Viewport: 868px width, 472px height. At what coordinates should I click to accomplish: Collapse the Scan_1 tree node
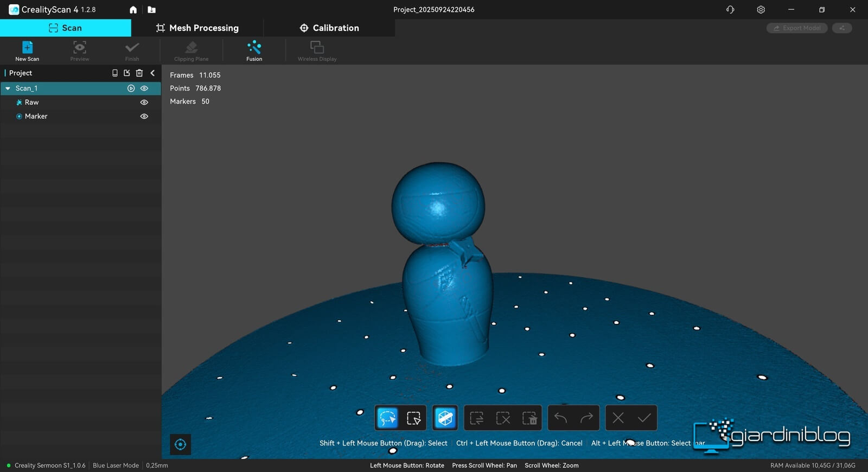click(8, 88)
